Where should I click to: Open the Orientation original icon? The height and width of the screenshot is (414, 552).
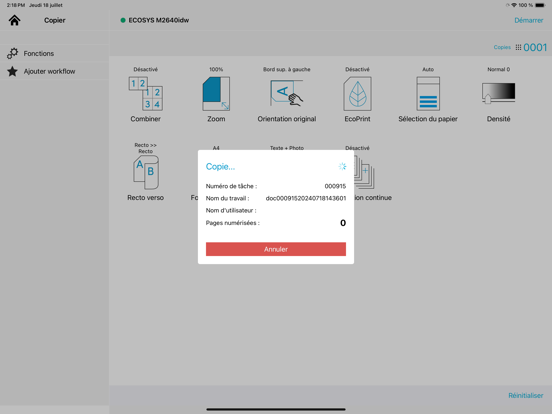tap(287, 93)
